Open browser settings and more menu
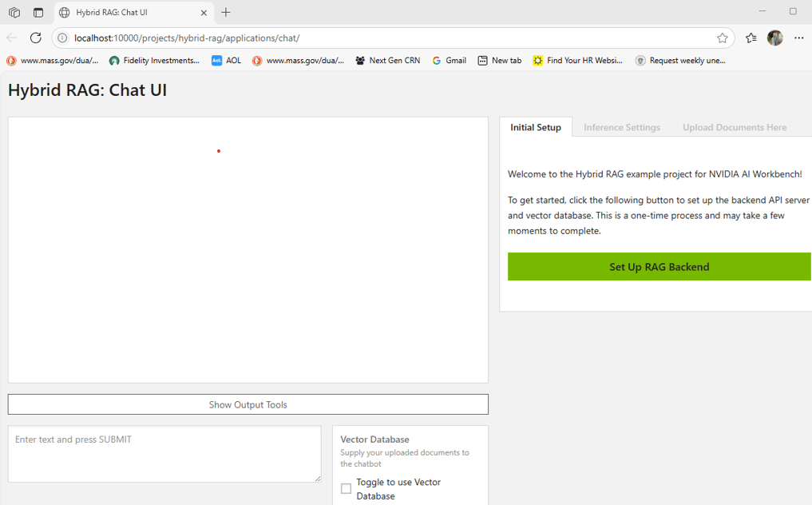 (x=799, y=38)
